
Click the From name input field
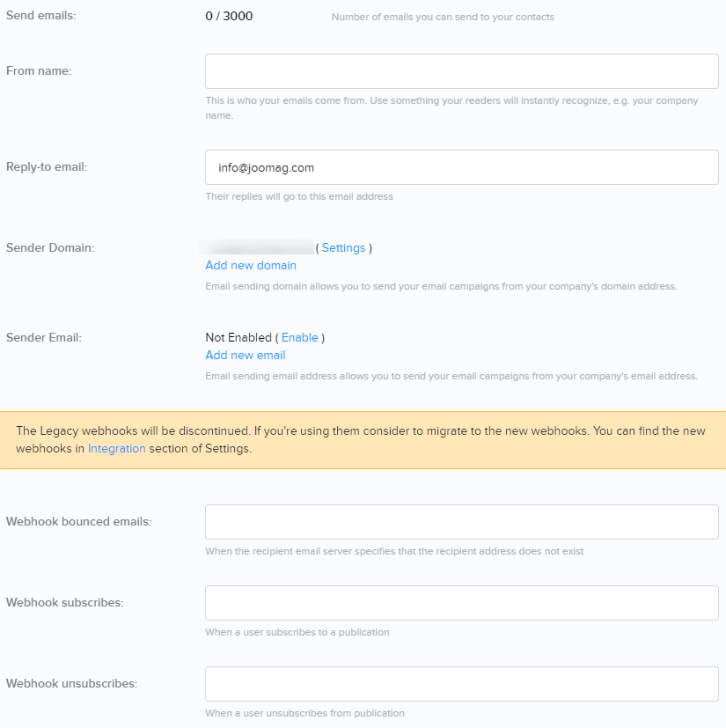tap(461, 71)
